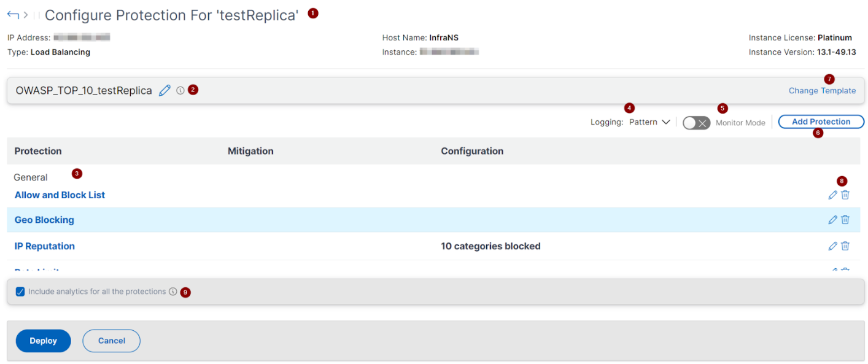Screen dimensions: 868x364
Task: Click Type Load Balancing text
Action: (48, 52)
